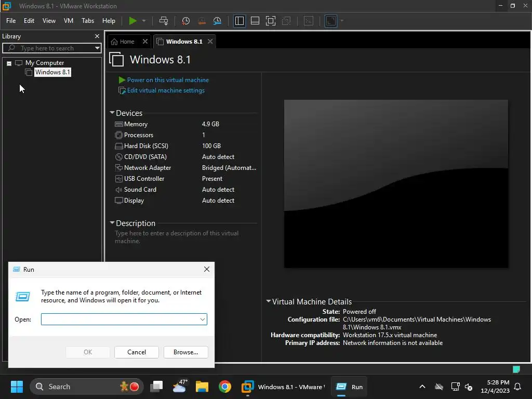Click the Hard Disk (SCSI) device
The height and width of the screenshot is (399, 532).
click(186, 146)
